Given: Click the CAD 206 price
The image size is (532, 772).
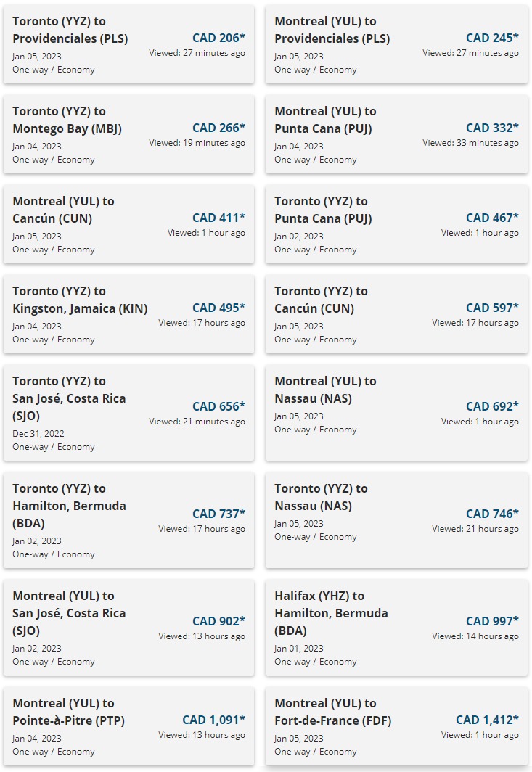Looking at the screenshot, I should (218, 38).
